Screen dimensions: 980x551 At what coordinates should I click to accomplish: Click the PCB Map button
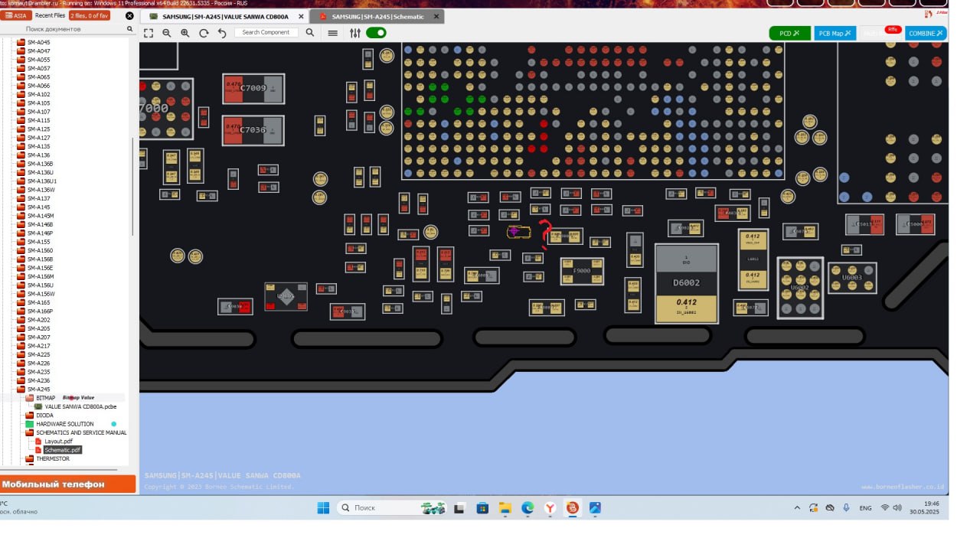(835, 33)
